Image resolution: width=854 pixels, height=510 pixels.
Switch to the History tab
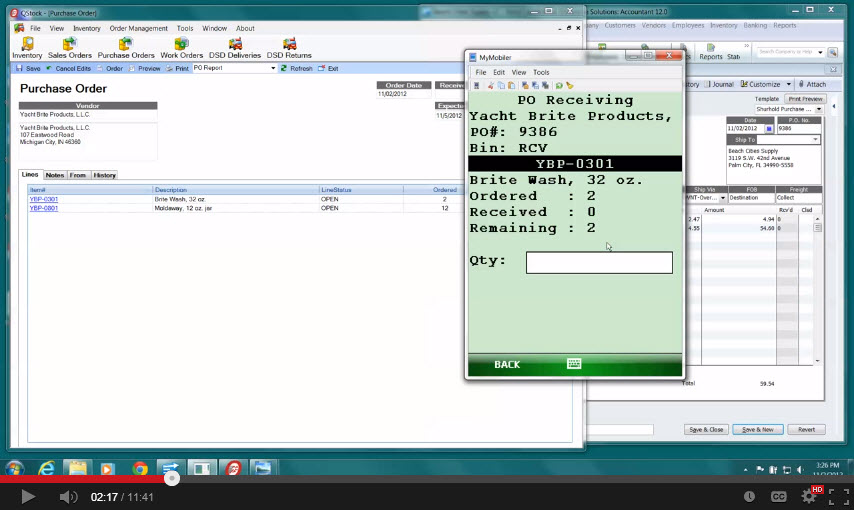coord(104,175)
